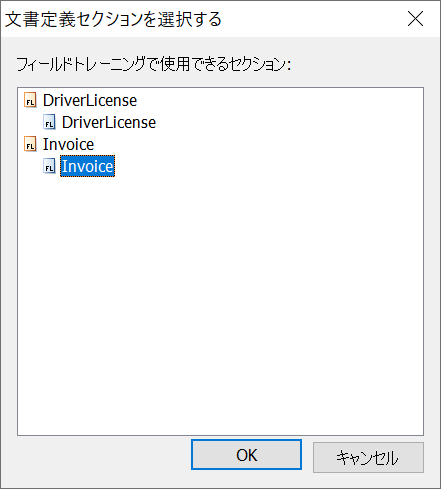
Task: Activate the parent DriverLicense node's document icon
Action: [x=30, y=100]
